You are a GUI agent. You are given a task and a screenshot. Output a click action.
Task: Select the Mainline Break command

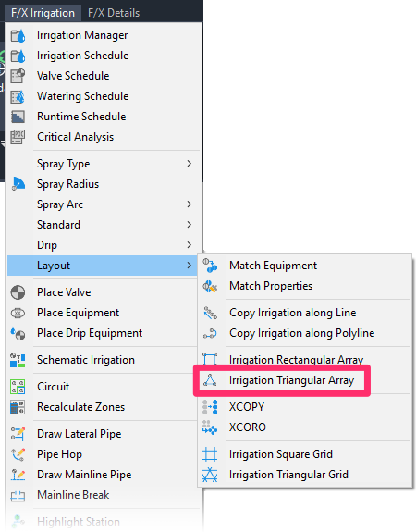tap(103, 495)
